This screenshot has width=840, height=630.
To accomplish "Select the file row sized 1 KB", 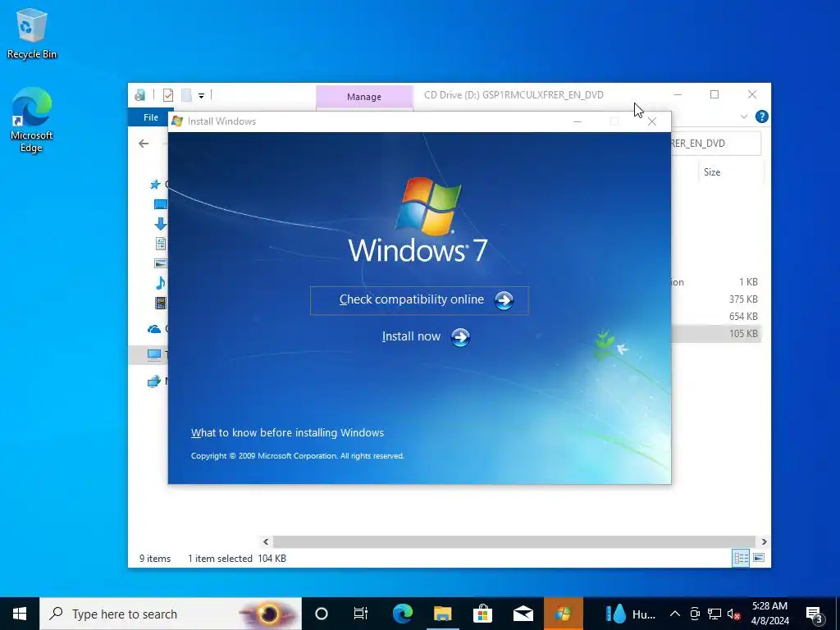I will 715,282.
